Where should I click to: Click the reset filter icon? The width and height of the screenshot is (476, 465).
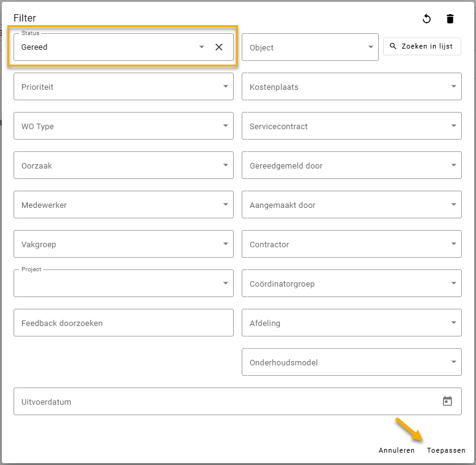[x=427, y=19]
